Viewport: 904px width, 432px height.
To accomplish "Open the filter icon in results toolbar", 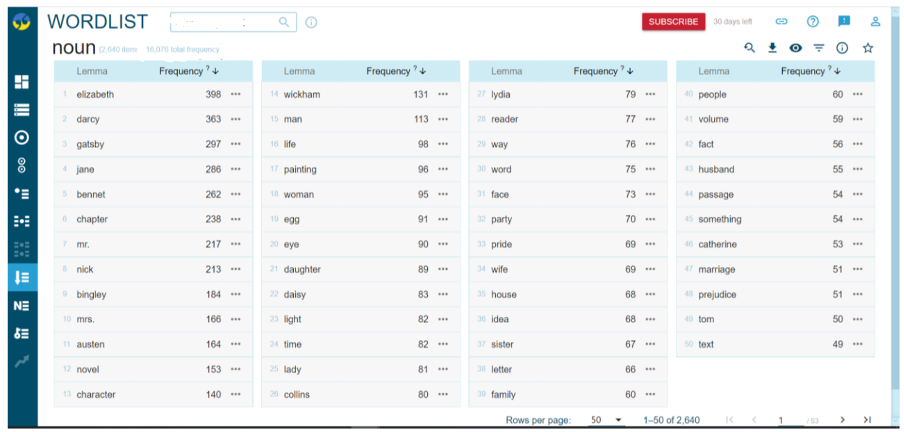I will point(819,48).
